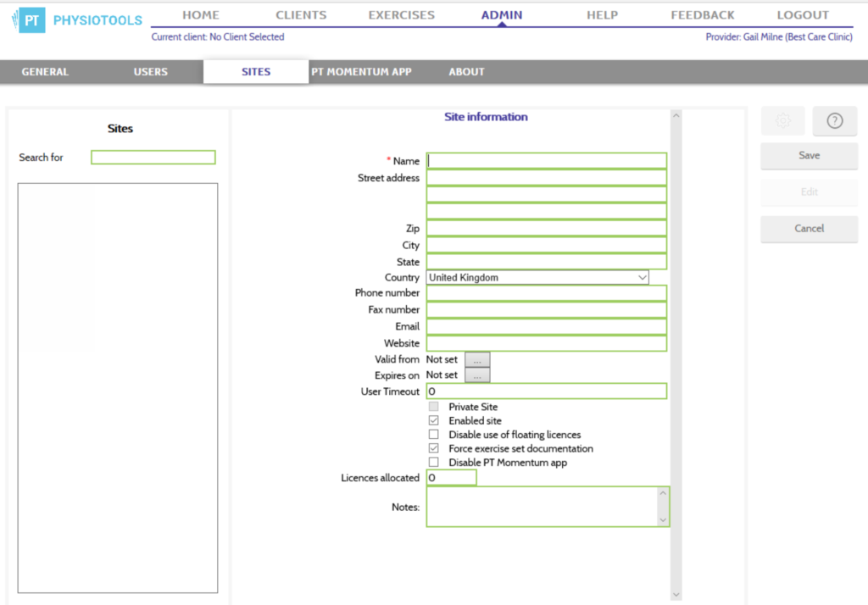Click LOGOUT in the top menu
This screenshot has height=605, width=868.
tap(803, 15)
